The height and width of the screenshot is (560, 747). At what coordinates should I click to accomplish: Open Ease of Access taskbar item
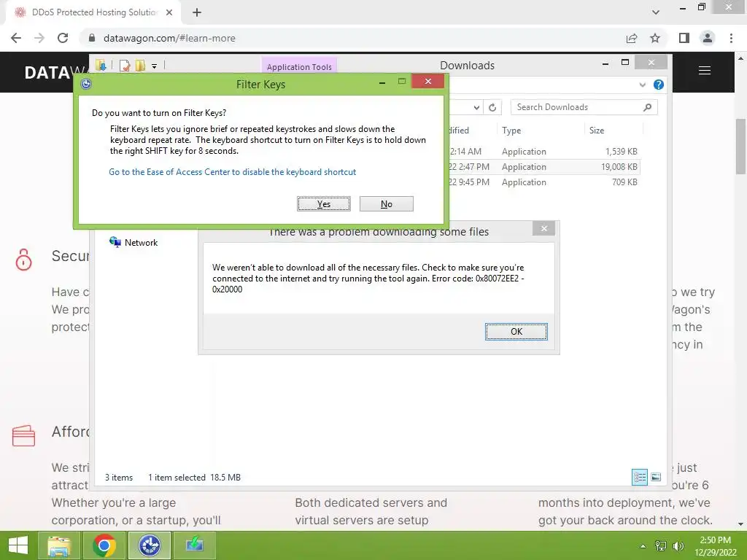[150, 545]
